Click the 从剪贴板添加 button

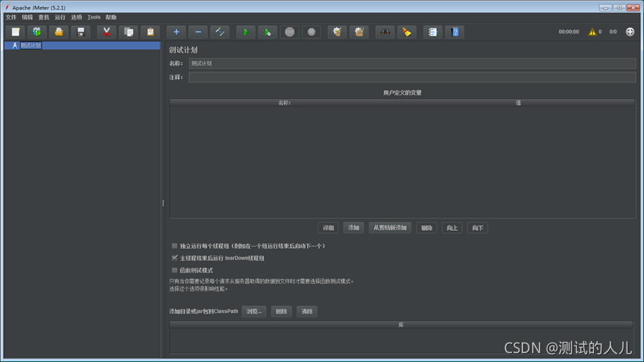coord(390,228)
